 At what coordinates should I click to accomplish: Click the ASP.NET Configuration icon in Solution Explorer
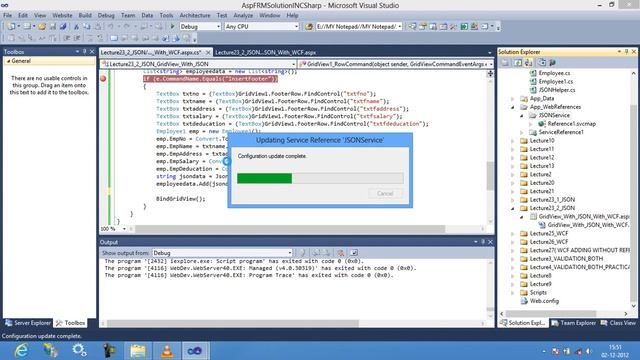(x=553, y=62)
